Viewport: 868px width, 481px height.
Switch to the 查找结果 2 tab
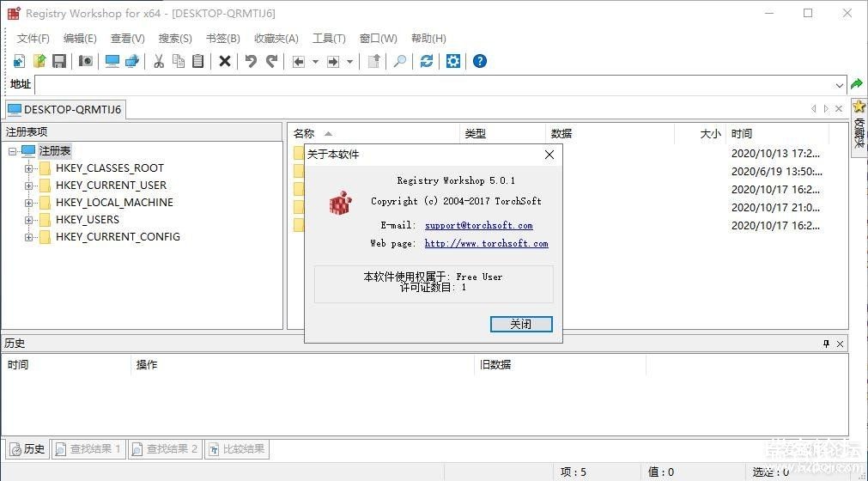click(x=165, y=449)
